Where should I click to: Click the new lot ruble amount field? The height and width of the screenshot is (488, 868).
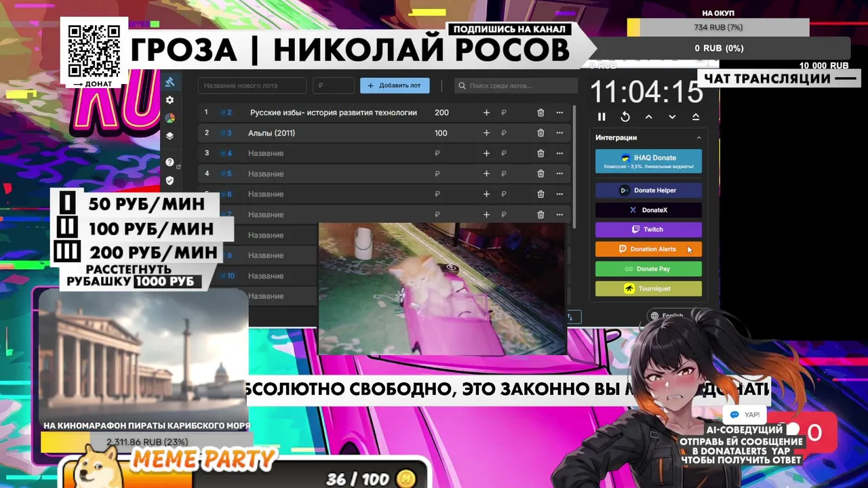(334, 85)
